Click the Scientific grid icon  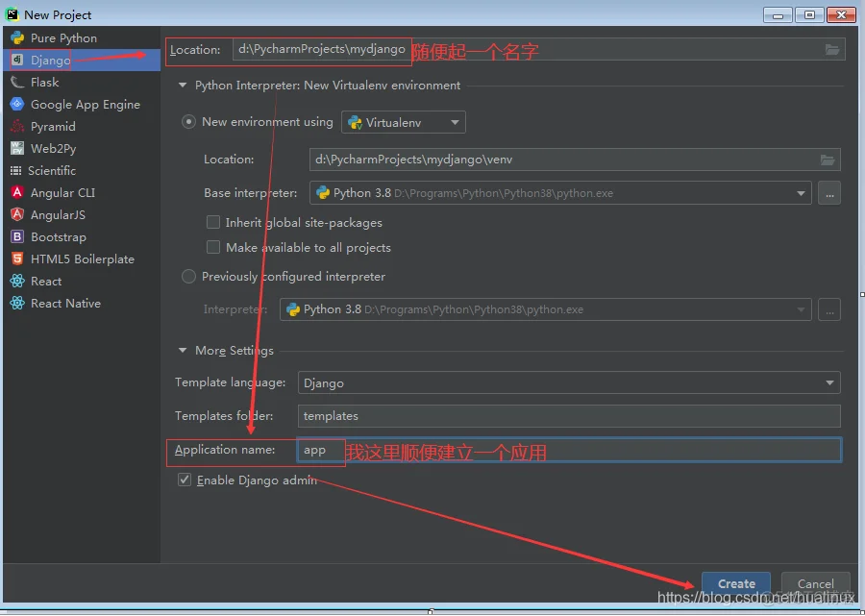pyautogui.click(x=16, y=170)
